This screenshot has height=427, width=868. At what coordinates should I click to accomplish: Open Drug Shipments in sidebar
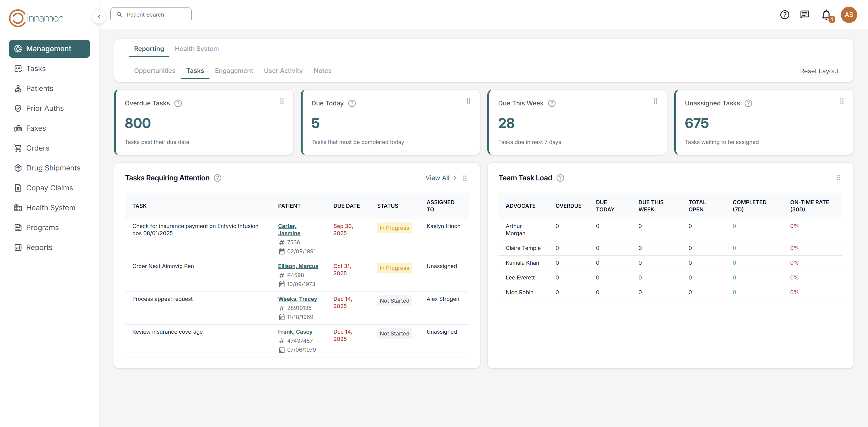(x=53, y=168)
